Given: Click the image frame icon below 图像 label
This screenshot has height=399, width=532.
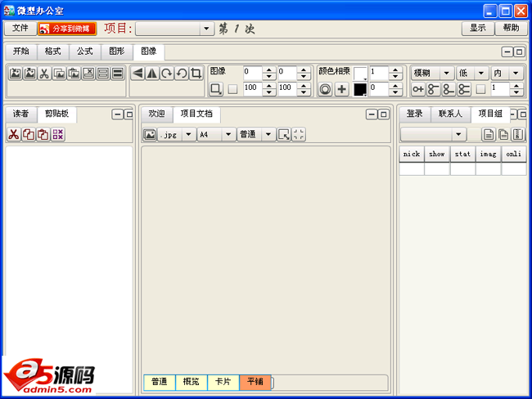Looking at the screenshot, I should click(216, 89).
